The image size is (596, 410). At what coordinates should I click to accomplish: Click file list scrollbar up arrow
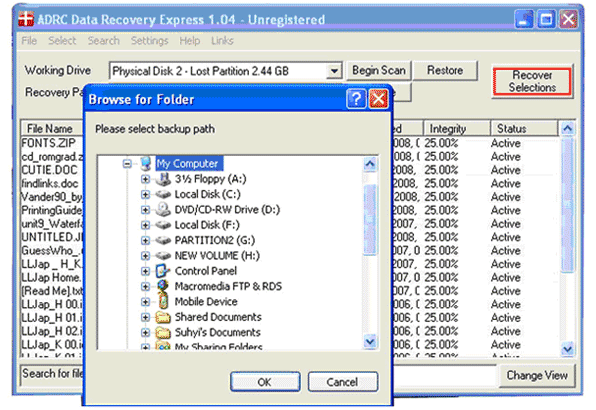pyautogui.click(x=567, y=128)
